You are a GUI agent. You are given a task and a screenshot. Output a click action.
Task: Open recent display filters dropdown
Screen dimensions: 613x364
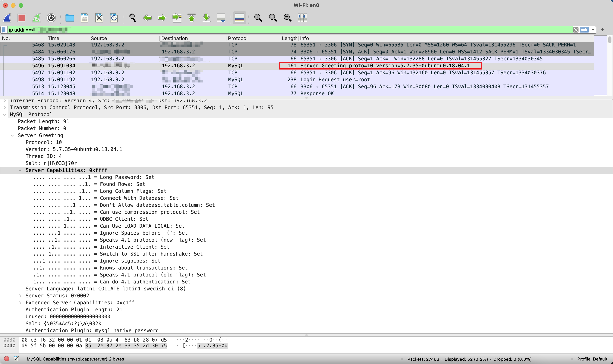click(593, 30)
